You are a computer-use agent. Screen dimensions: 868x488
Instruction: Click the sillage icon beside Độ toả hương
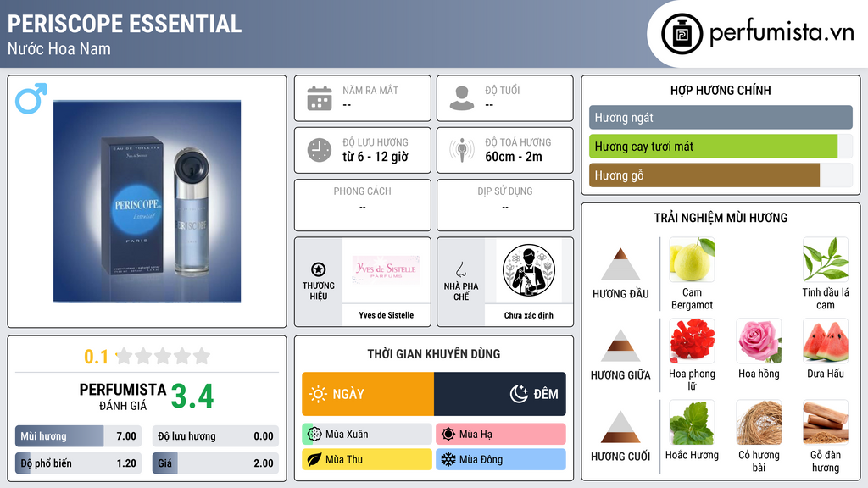pyautogui.click(x=462, y=150)
